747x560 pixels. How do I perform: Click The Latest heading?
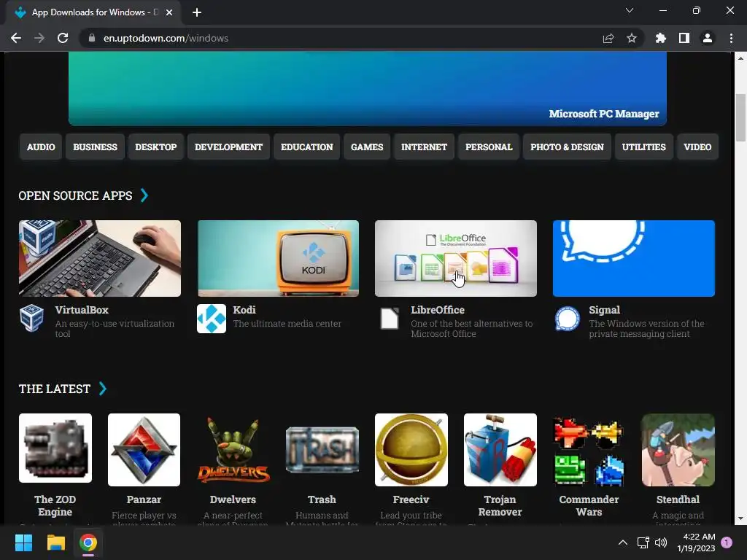[x=54, y=389]
